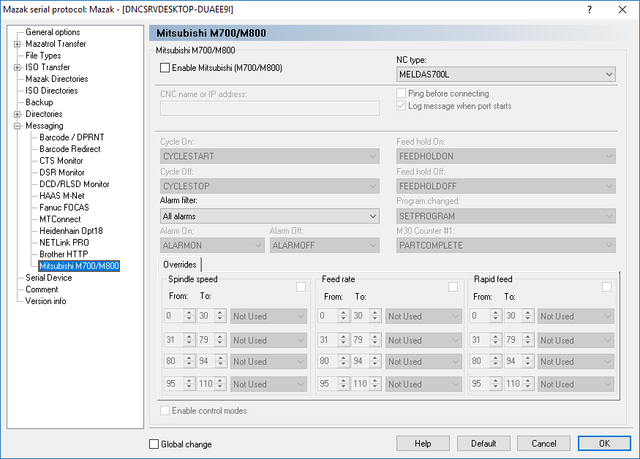The height and width of the screenshot is (459, 640).
Task: Open Serial Device settings
Action: pos(49,278)
